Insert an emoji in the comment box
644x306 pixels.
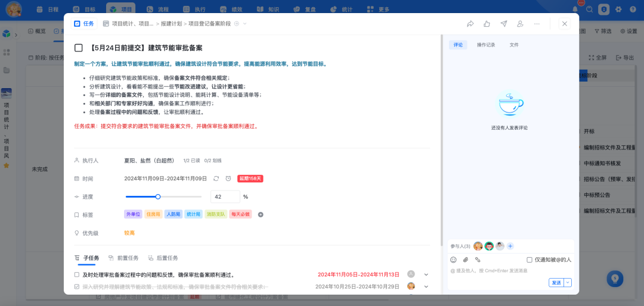[x=453, y=260]
